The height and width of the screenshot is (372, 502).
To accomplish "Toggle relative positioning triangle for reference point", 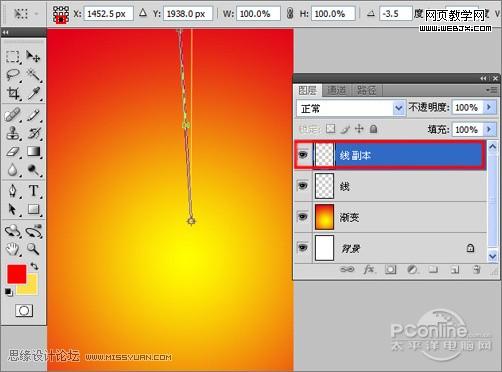I will pos(143,13).
